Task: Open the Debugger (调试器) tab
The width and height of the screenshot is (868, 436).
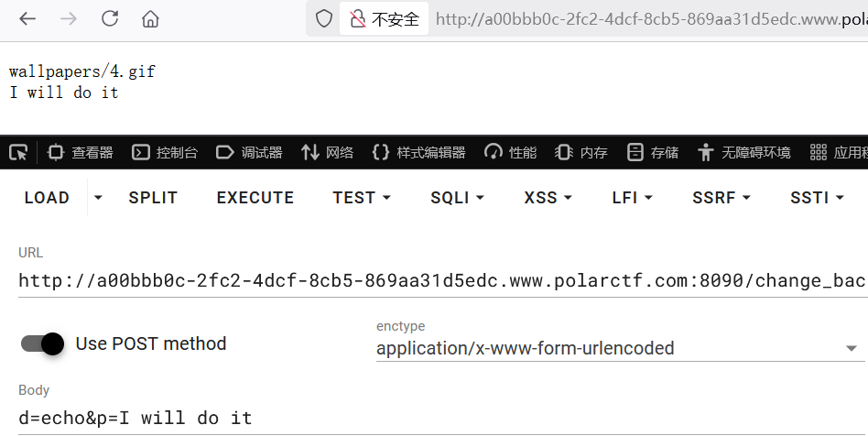Action: (249, 152)
